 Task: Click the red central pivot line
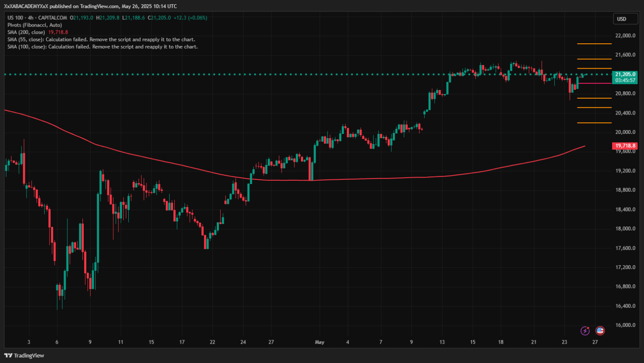pos(594,83)
